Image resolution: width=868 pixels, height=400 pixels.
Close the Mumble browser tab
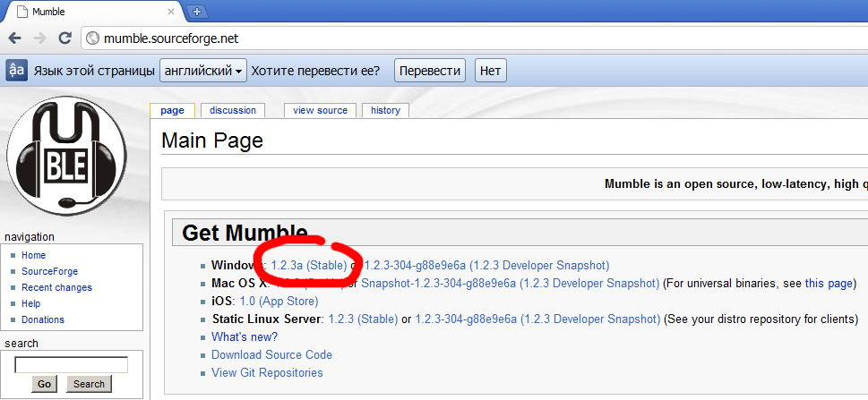(172, 12)
